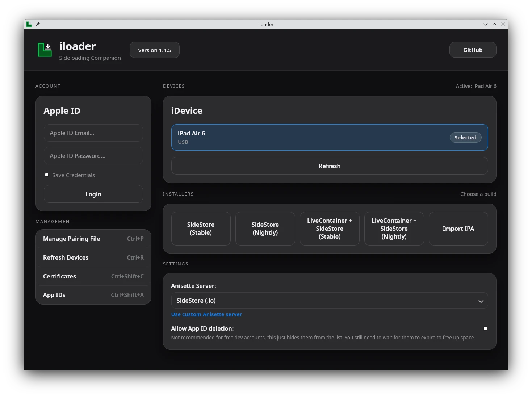Screen dimensions: 532x398
Task: Open the GitHub button in header
Action: coord(473,50)
